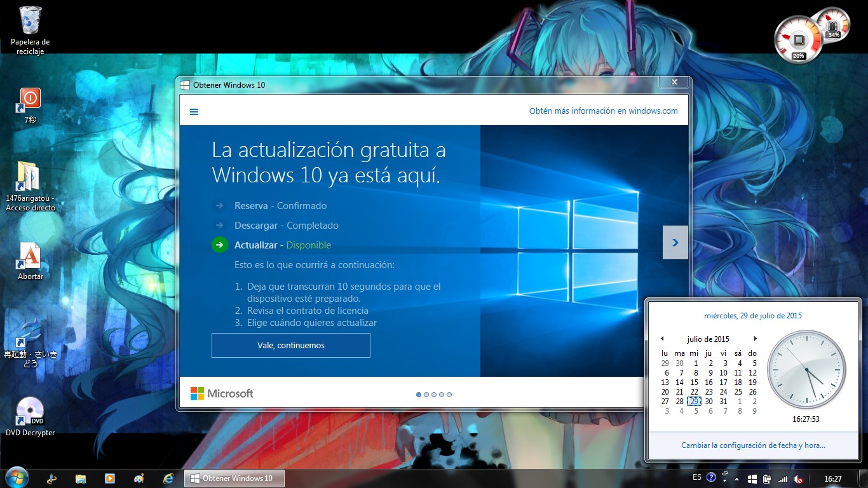Select the DVD Decrypter desktop shortcut
The image size is (868, 488).
pyautogui.click(x=30, y=416)
